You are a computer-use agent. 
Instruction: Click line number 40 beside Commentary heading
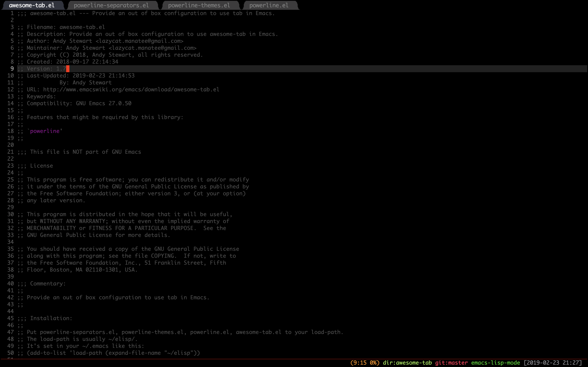click(10, 283)
